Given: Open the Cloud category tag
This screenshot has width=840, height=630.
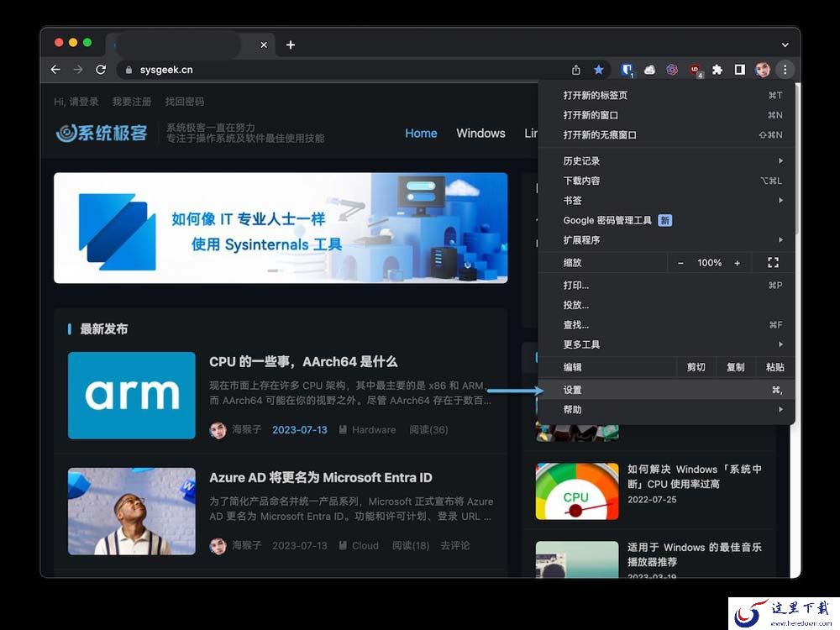Looking at the screenshot, I should [365, 546].
